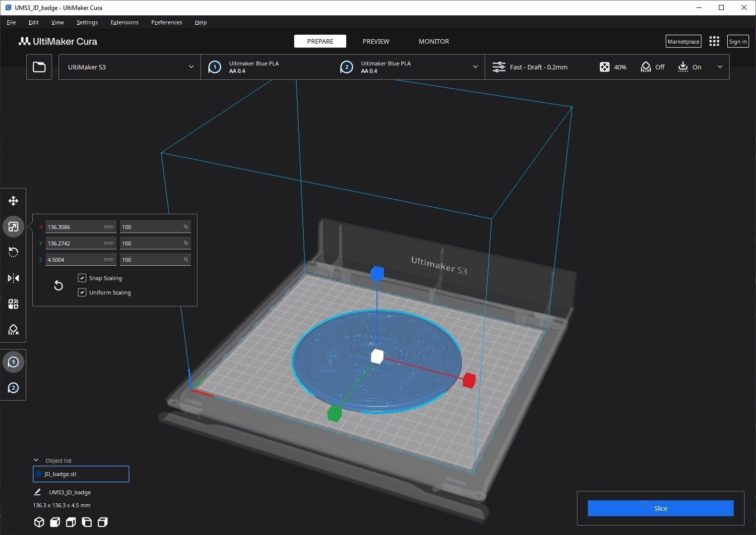Click the support Off icon
The image size is (756, 535).
645,67
